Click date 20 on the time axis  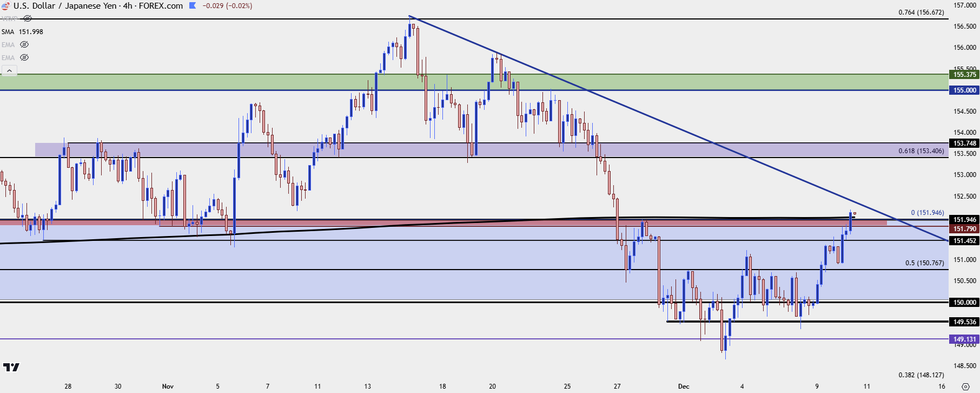pyautogui.click(x=493, y=387)
